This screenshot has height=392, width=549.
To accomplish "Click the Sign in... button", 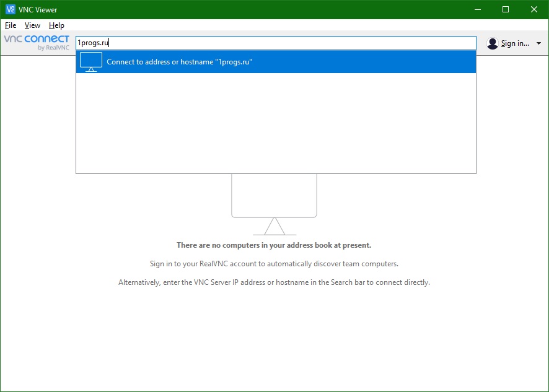I will click(515, 43).
